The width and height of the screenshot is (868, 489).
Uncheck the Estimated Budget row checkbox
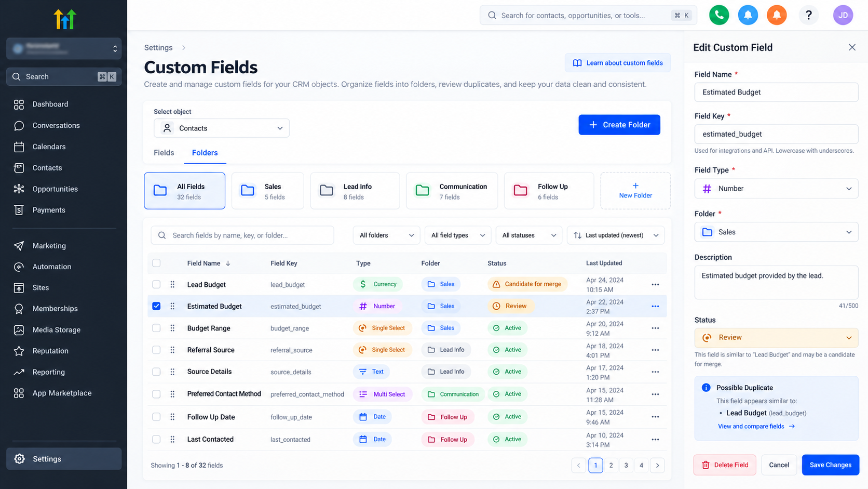(x=156, y=306)
